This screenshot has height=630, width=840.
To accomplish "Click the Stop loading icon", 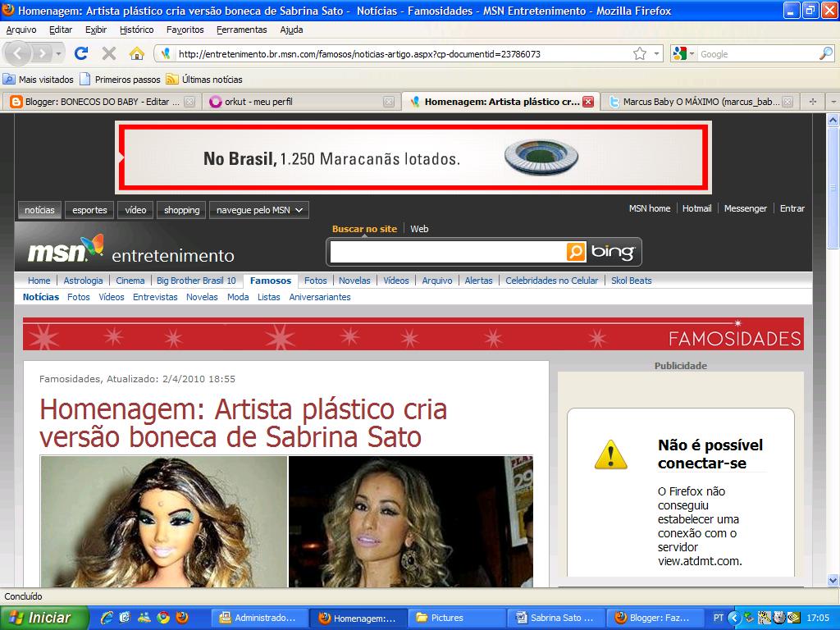I will click(107, 53).
